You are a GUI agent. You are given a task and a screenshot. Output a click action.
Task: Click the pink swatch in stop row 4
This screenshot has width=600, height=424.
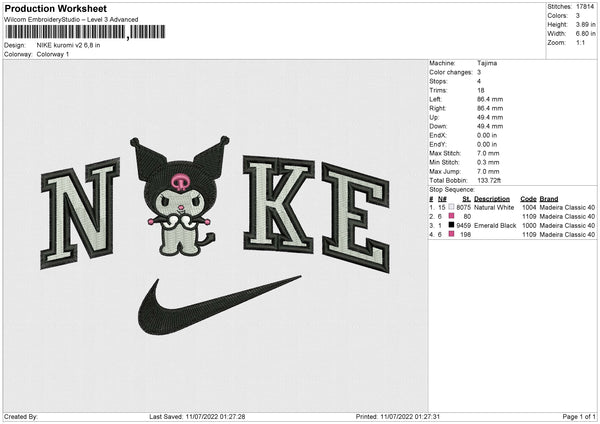coord(452,234)
